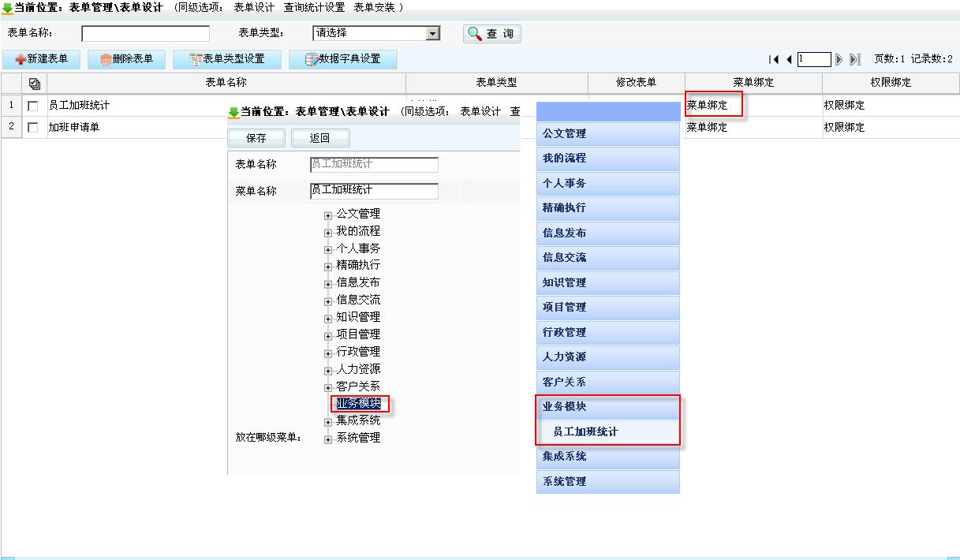Expand the 信息发布 tree node
Image resolution: width=960 pixels, height=560 pixels.
pyautogui.click(x=328, y=284)
